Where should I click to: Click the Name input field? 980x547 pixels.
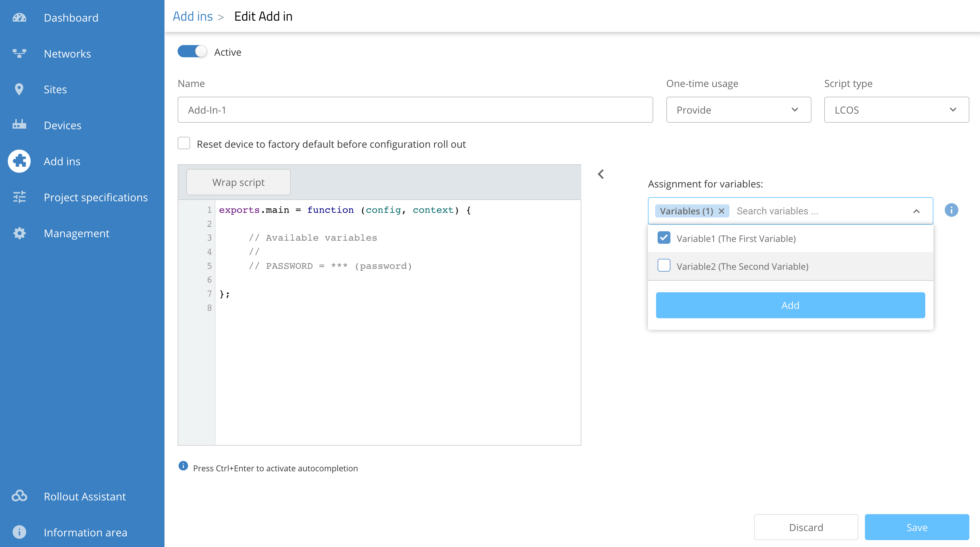(x=415, y=110)
